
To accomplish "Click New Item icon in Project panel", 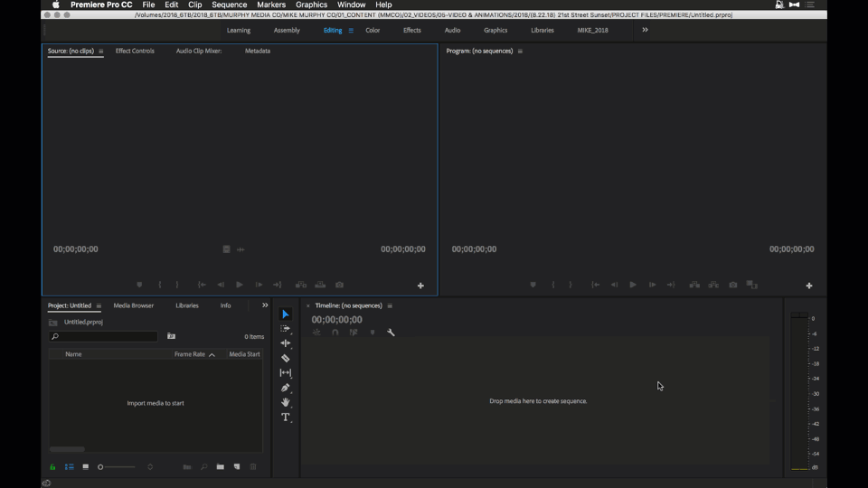I will point(237,467).
